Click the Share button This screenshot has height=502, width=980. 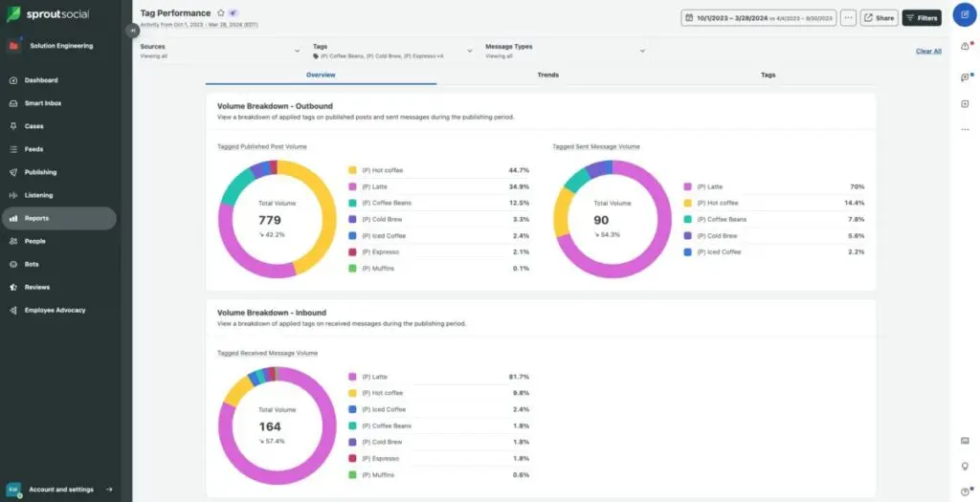[879, 18]
